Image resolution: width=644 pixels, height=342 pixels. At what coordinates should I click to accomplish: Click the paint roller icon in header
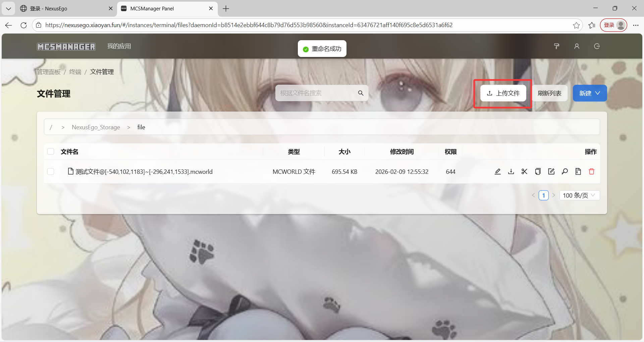click(x=557, y=46)
